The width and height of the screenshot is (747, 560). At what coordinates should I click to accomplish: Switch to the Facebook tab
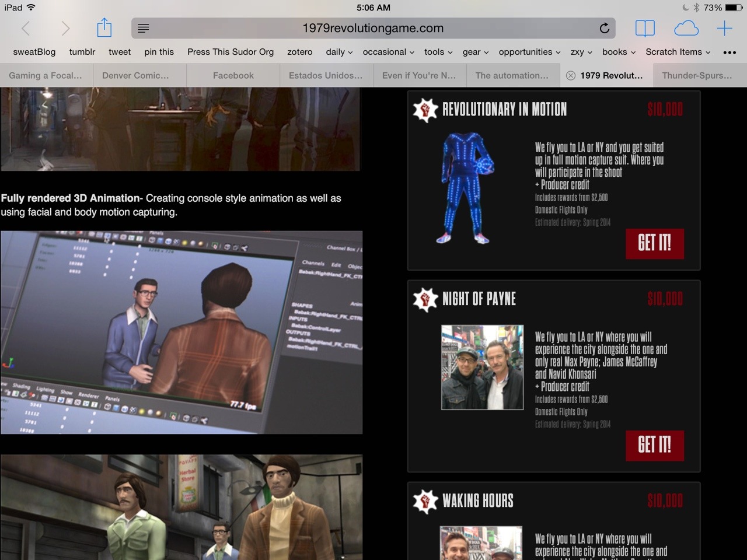233,75
